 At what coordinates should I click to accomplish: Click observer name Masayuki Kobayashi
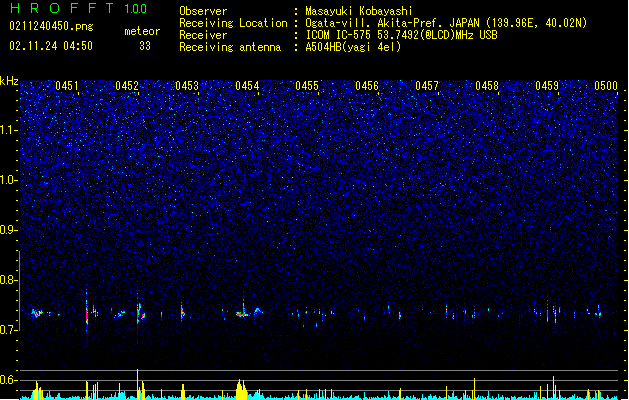coord(359,11)
